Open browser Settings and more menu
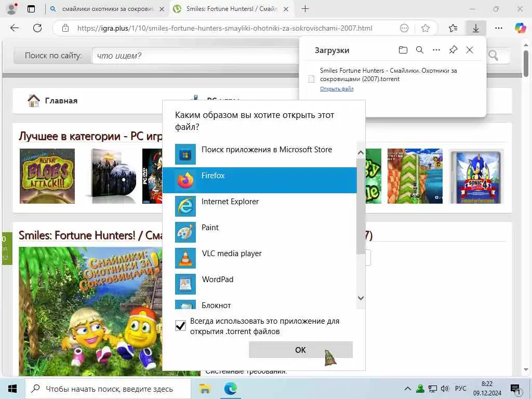532x399 pixels. [x=499, y=28]
